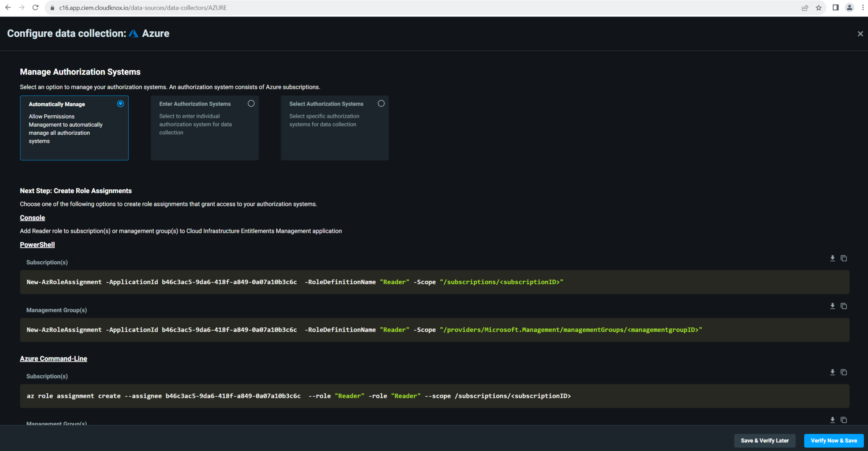This screenshot has width=868, height=451.
Task: Close the Configure data collection dialog
Action: point(860,34)
